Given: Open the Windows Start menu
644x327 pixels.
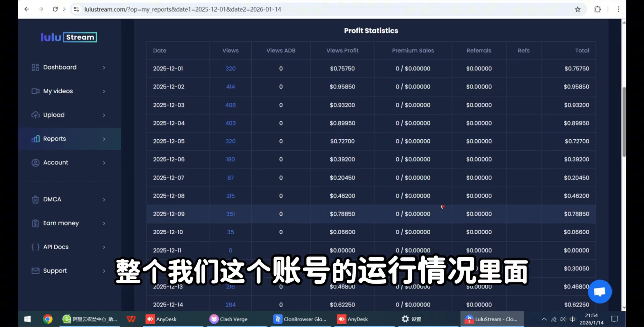Looking at the screenshot, I should [x=28, y=319].
